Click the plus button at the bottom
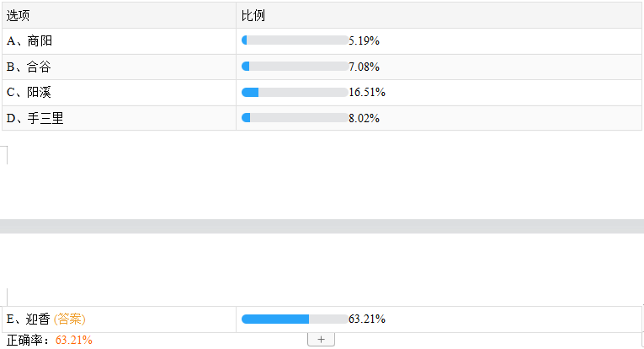 (321, 339)
